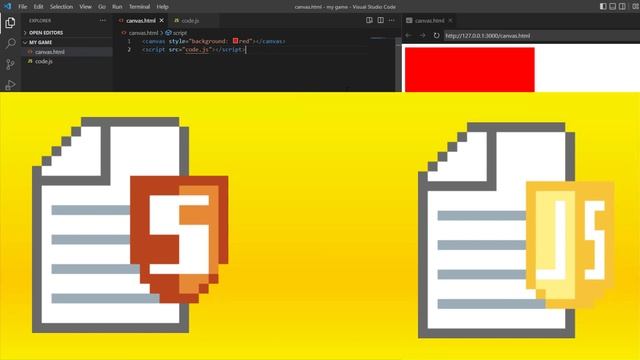
Task: Click the preview URL address field
Action: click(x=541, y=36)
